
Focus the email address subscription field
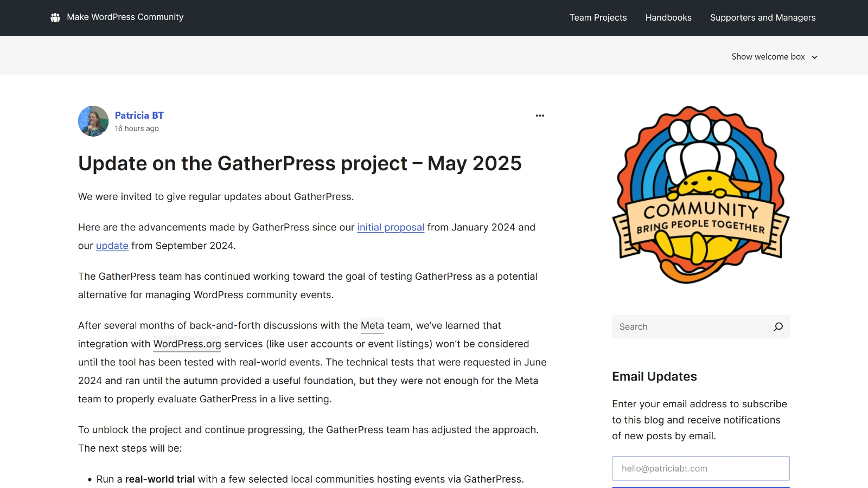pyautogui.click(x=701, y=468)
